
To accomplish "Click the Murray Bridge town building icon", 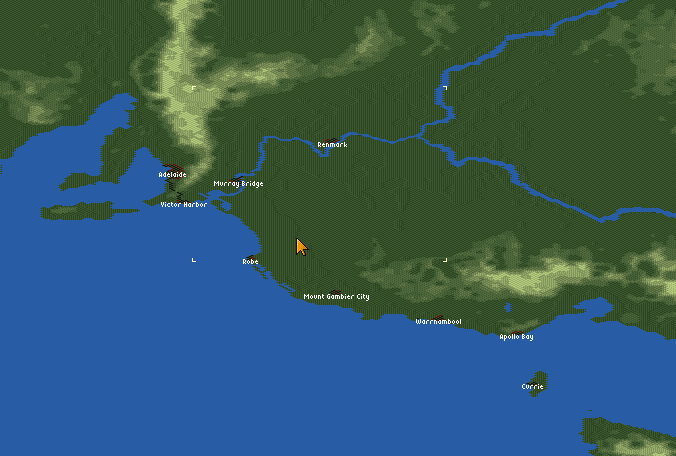I will (236, 178).
